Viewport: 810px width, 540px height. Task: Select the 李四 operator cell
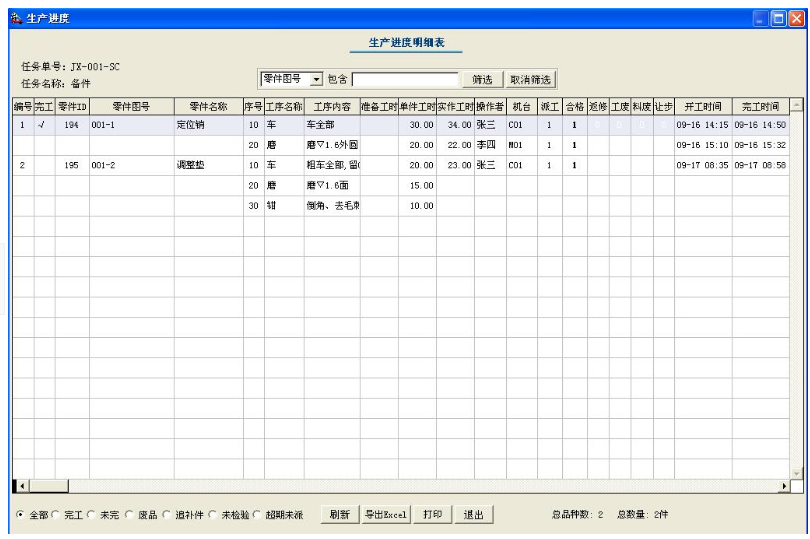[490, 145]
